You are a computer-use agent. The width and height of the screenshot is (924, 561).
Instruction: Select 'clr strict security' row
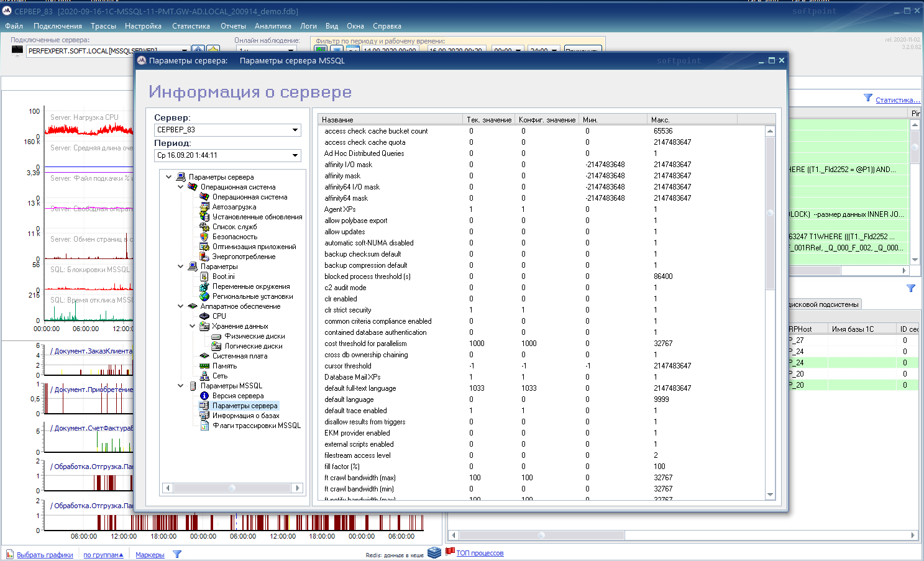542,310
